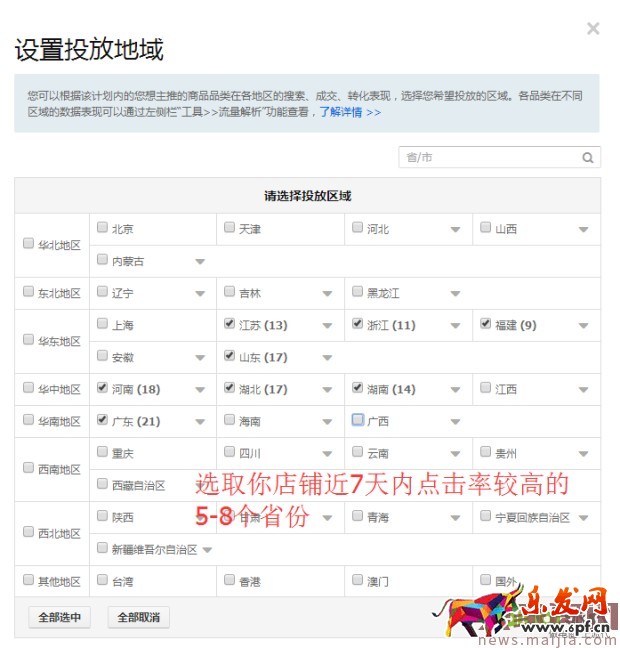Tick the 广西 checkbox
Image resolution: width=620 pixels, height=648 pixels.
tap(358, 419)
